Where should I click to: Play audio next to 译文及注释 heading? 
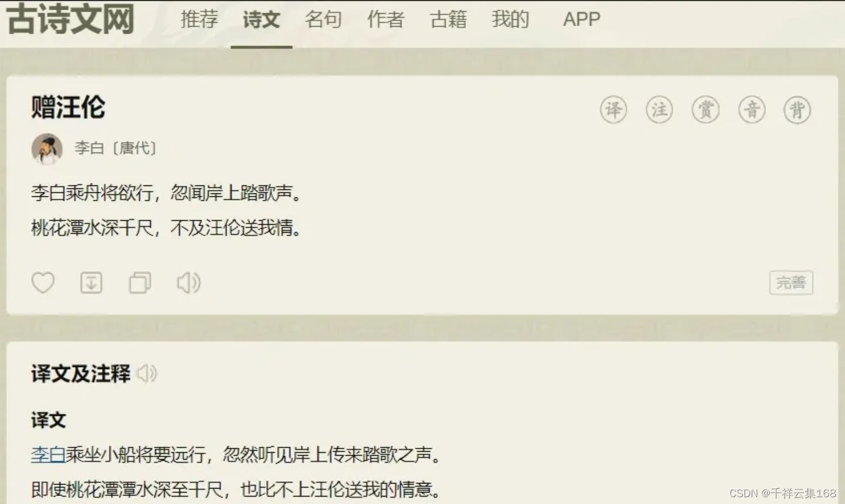(147, 374)
